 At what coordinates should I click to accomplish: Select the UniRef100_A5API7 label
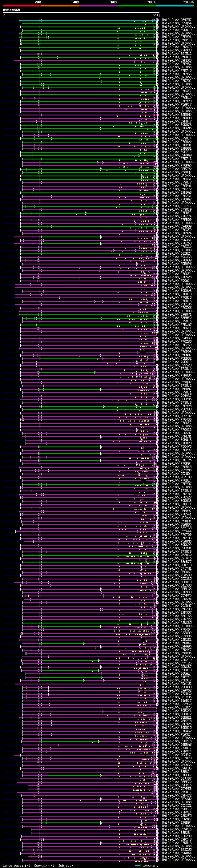[176, 104]
